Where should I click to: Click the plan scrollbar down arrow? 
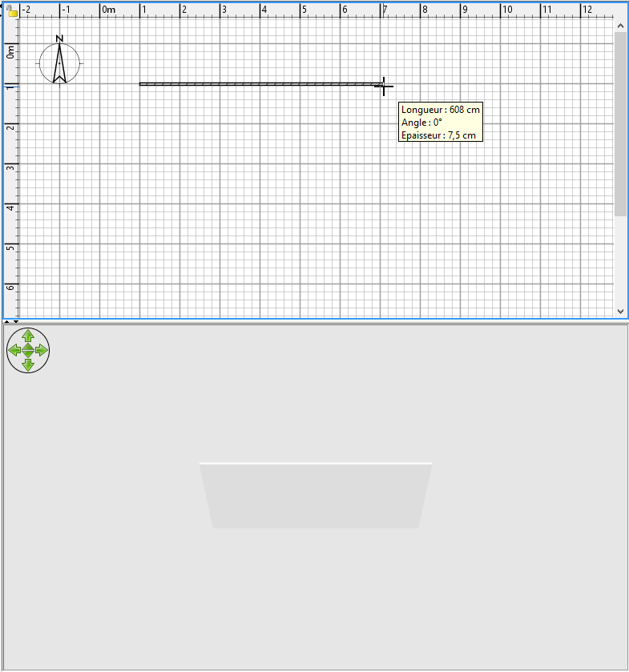pyautogui.click(x=620, y=312)
